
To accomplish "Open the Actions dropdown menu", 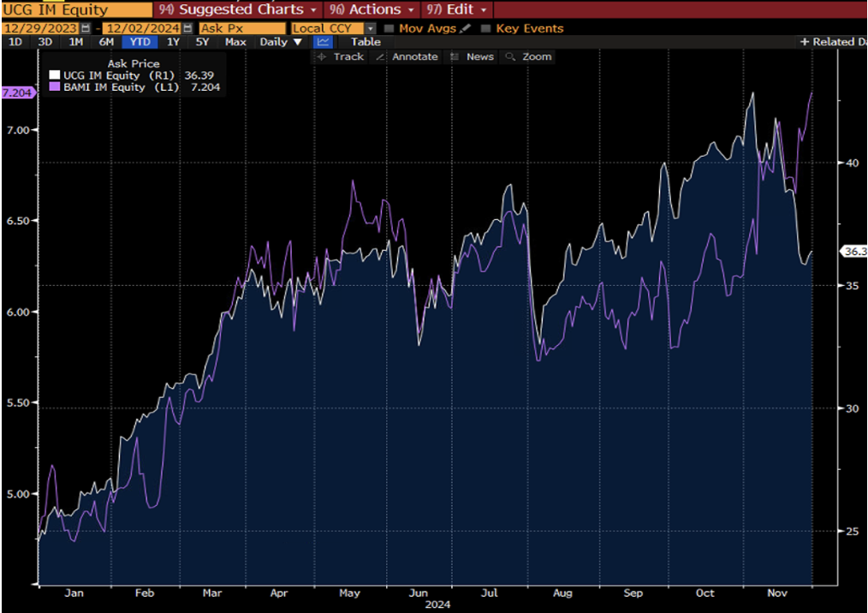I will (372, 9).
